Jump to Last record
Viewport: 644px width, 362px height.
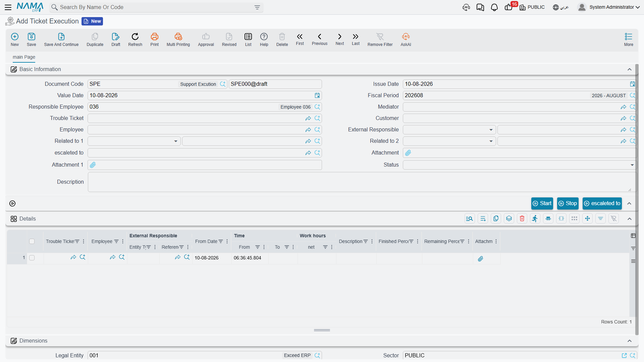(x=356, y=39)
